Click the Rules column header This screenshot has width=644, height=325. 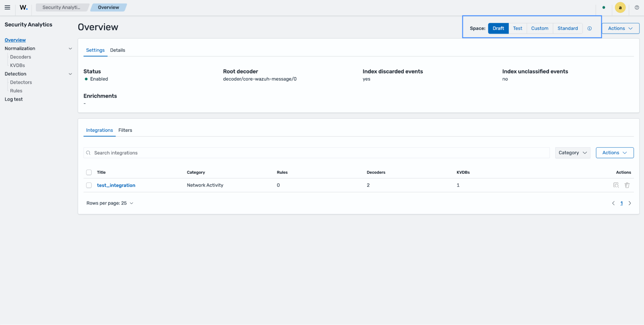coord(282,172)
